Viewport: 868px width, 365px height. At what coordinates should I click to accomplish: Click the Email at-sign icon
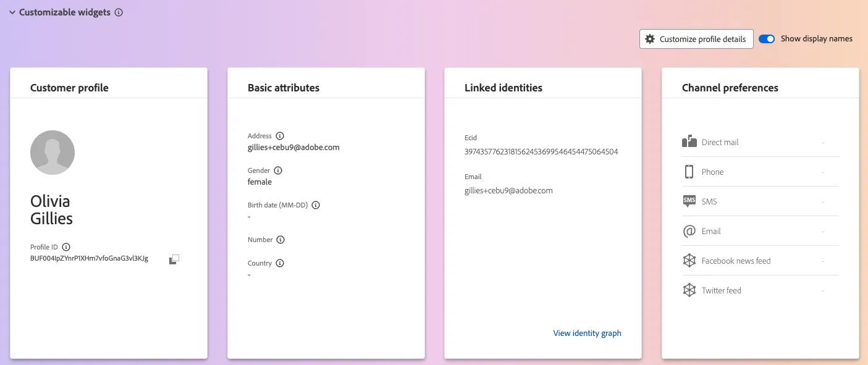point(689,231)
